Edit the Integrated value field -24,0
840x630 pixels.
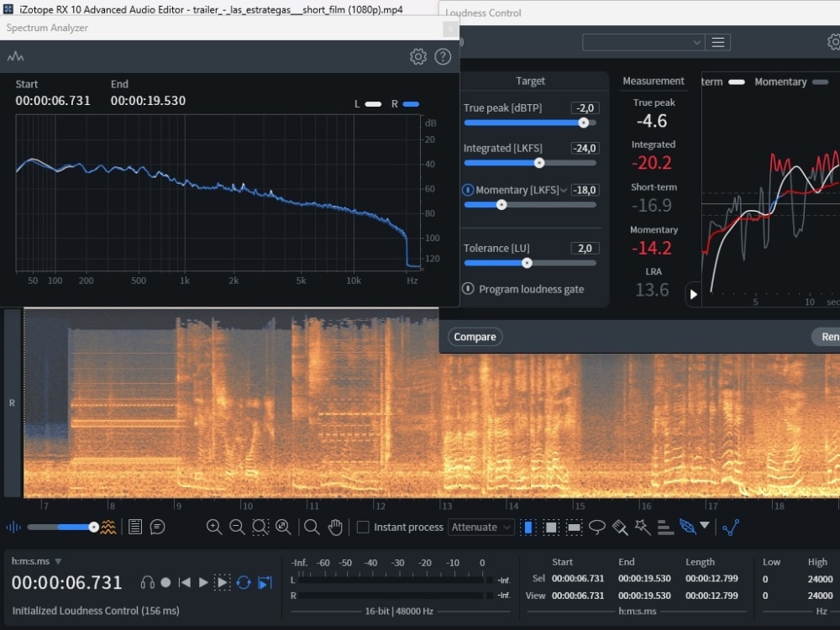(x=585, y=148)
